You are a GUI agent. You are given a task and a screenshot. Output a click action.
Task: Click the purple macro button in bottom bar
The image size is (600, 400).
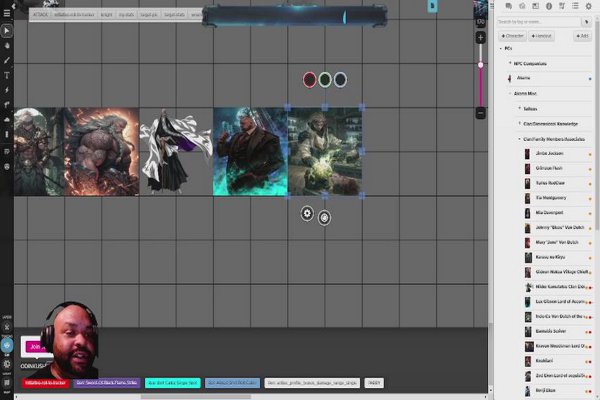(x=107, y=383)
